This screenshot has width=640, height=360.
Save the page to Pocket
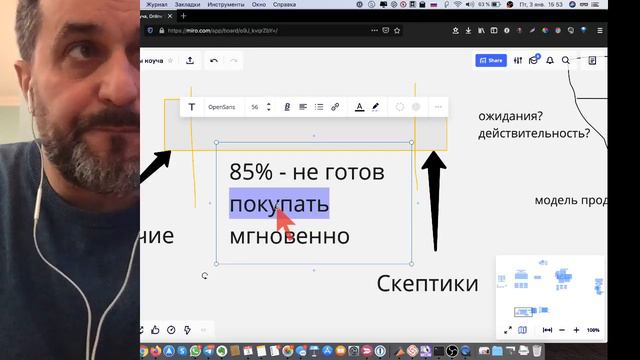click(x=386, y=30)
